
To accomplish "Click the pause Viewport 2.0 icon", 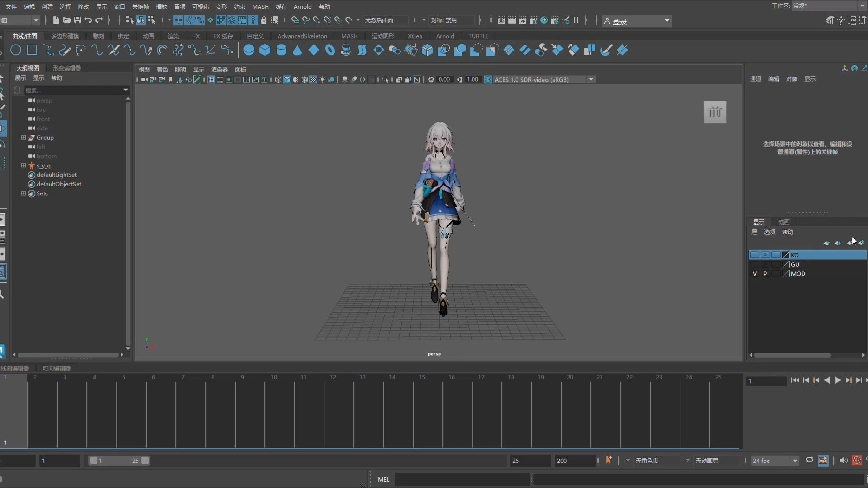I will click(576, 20).
